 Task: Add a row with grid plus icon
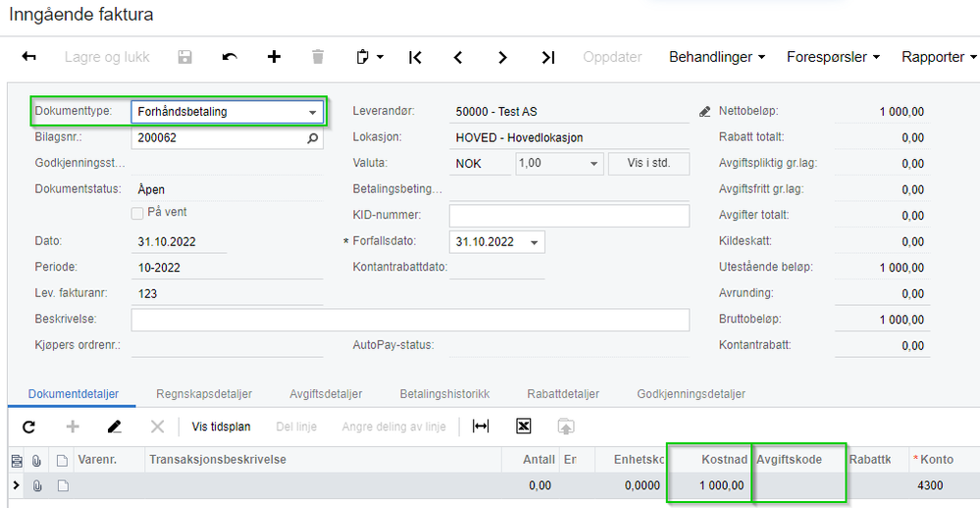(73, 427)
